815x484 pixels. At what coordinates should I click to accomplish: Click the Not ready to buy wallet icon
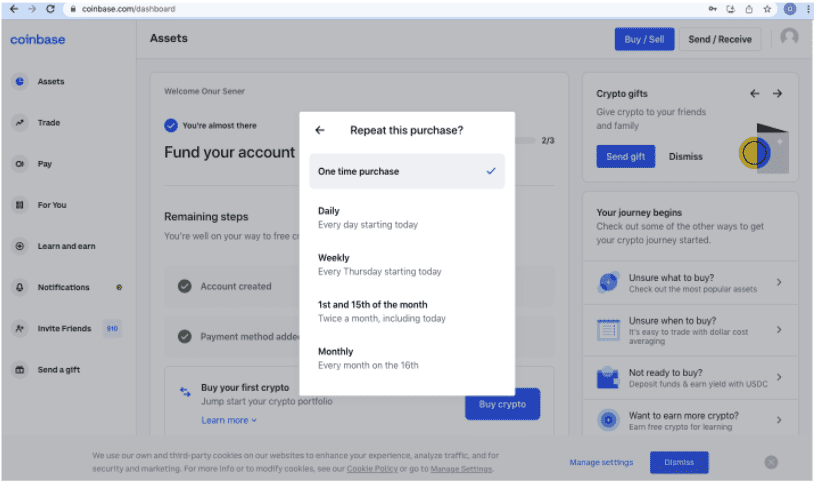pos(608,378)
